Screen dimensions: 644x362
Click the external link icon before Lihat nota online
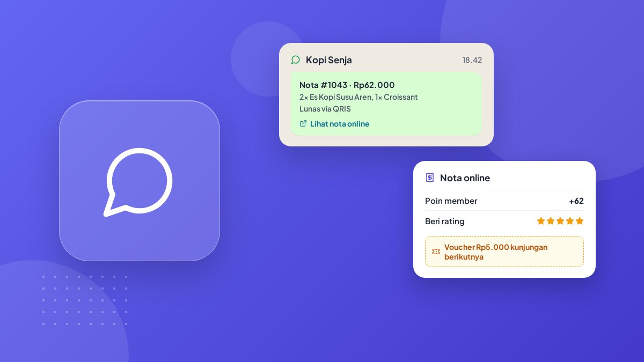pos(303,124)
